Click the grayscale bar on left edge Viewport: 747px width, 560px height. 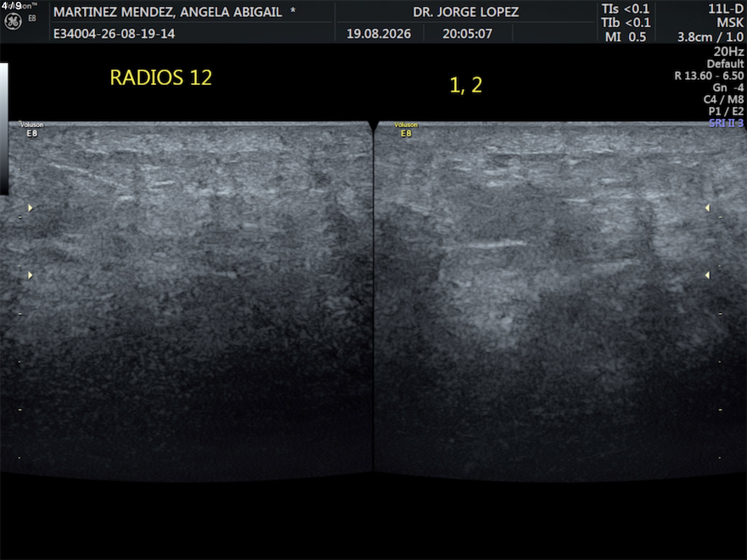coord(4,129)
